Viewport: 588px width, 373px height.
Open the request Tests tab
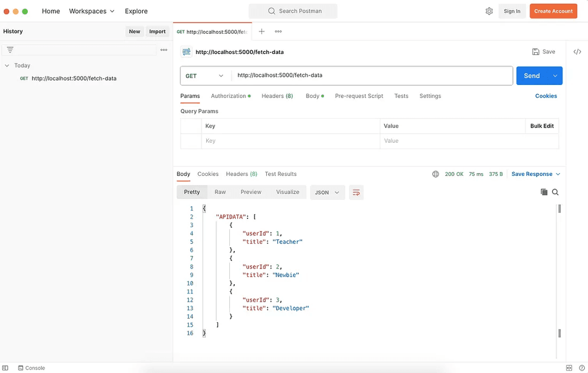[401, 96]
